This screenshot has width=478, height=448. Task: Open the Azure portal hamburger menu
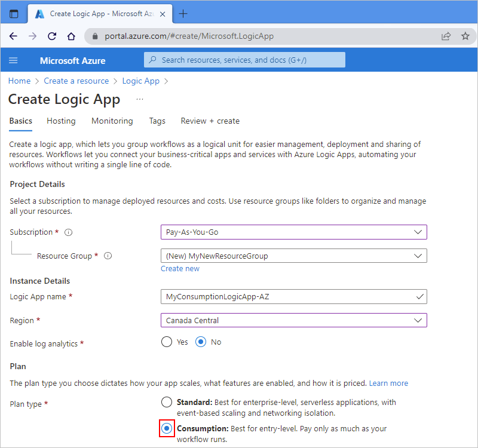tap(14, 60)
